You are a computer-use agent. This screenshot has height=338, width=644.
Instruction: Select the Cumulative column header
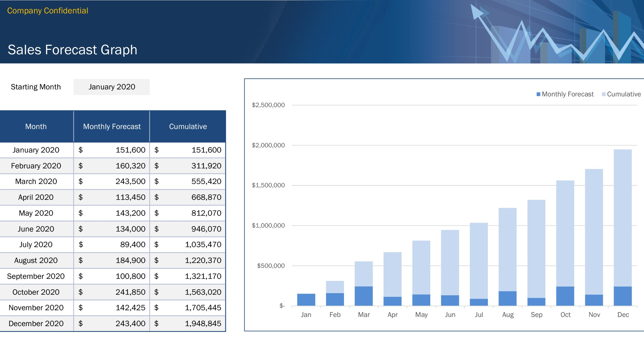click(x=188, y=126)
